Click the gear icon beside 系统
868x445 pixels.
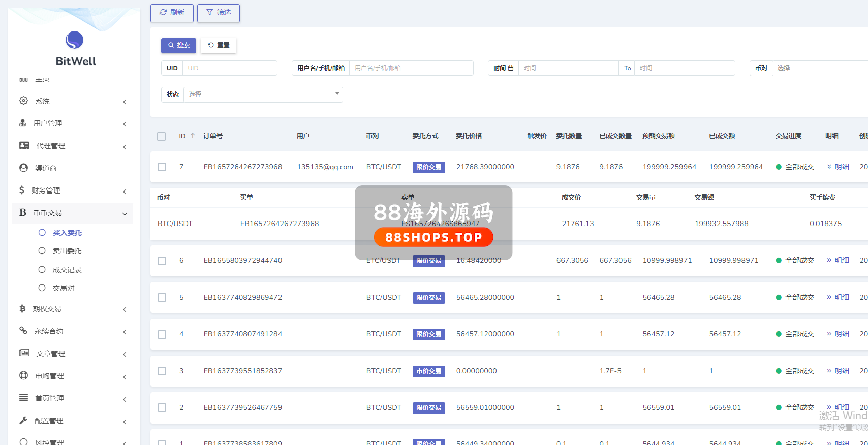point(23,101)
